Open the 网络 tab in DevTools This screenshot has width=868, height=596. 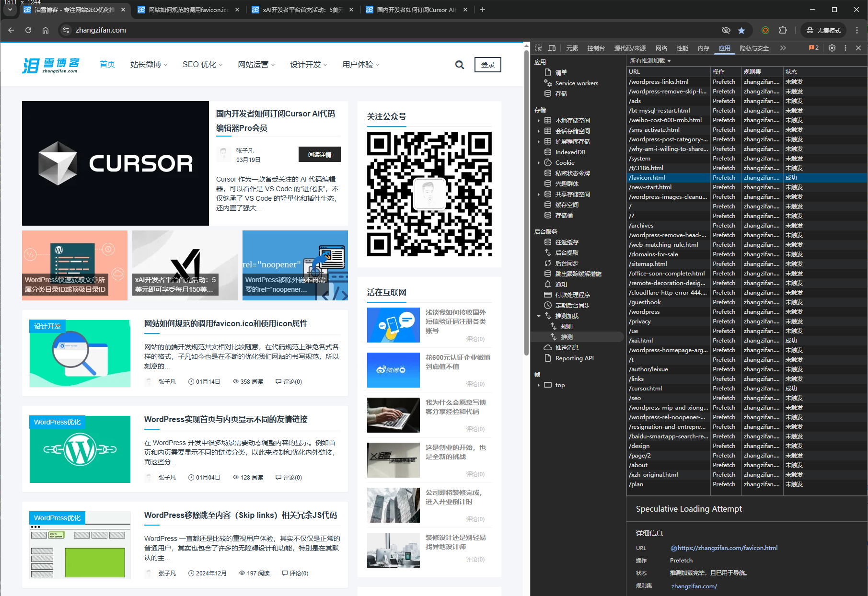(x=661, y=48)
